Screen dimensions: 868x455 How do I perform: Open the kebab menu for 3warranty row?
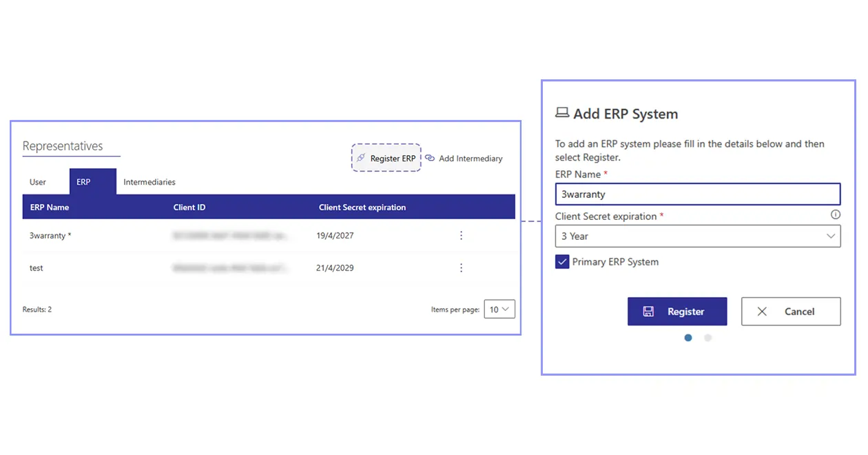[x=461, y=235]
